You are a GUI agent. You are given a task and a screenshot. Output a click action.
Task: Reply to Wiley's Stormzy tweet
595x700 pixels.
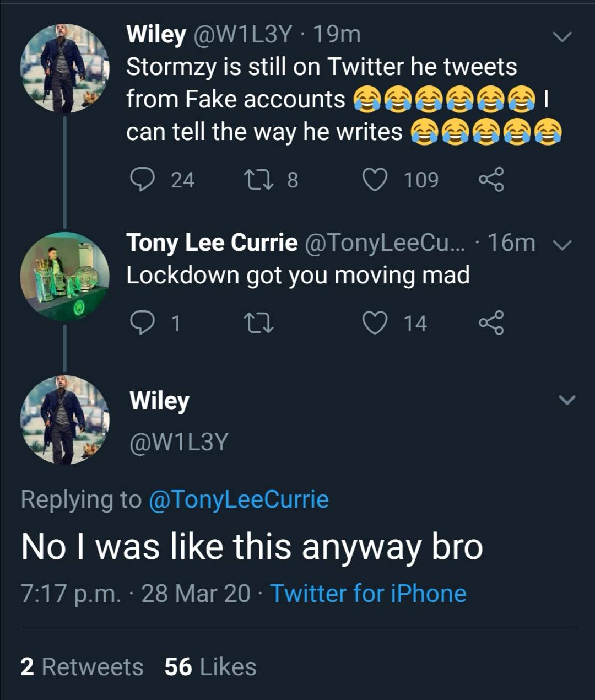coord(143,180)
